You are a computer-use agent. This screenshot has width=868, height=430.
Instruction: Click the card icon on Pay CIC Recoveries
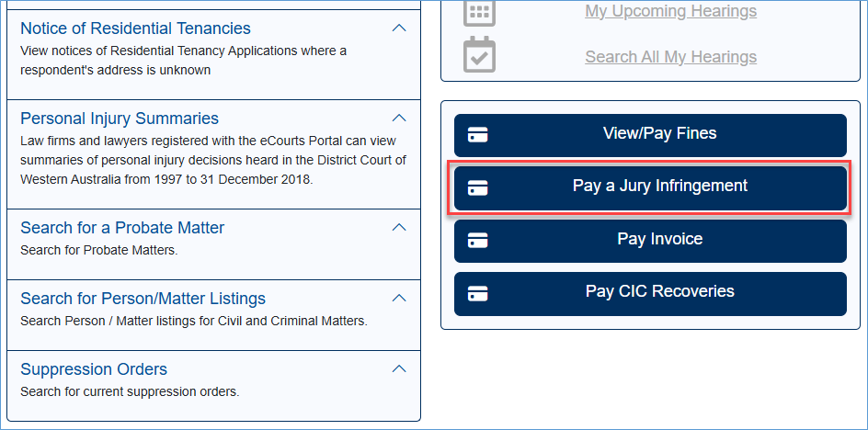pyautogui.click(x=477, y=293)
